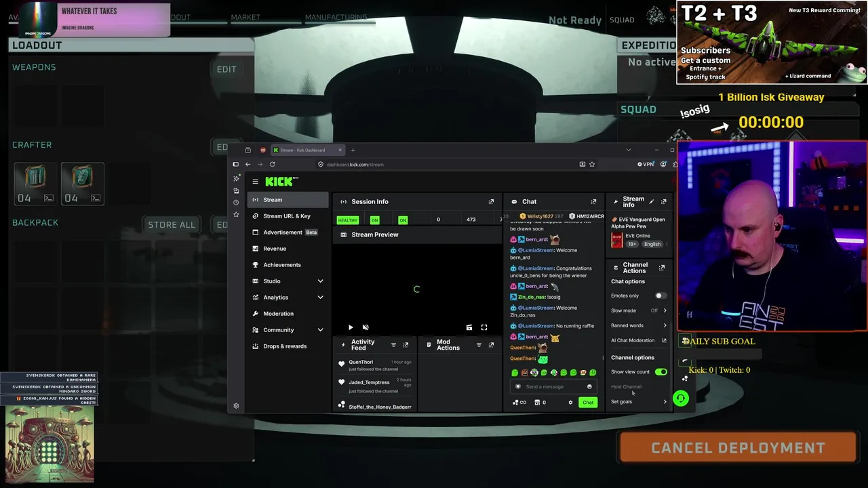Open browser sidebar settings gear
Screen dimensions: 868x488
pyautogui.click(x=236, y=406)
